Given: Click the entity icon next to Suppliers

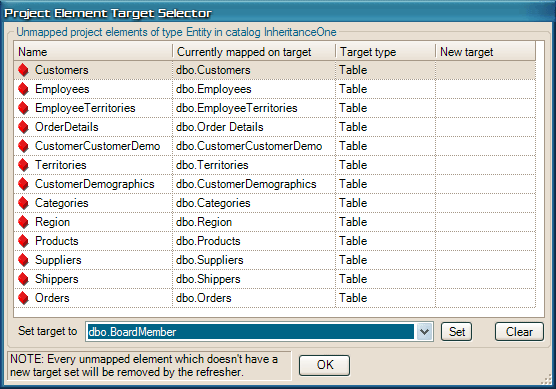Looking at the screenshot, I should coord(23,260).
